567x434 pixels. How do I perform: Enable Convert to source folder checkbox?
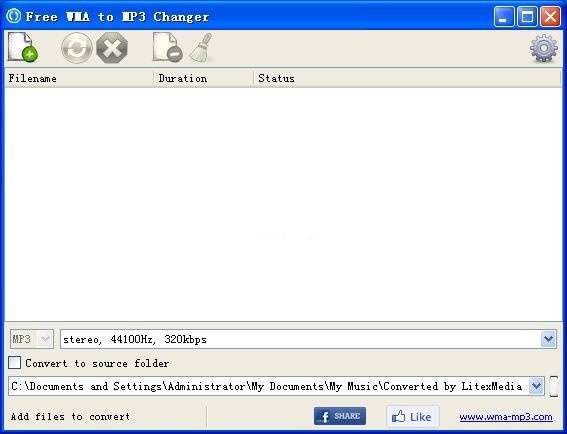tap(14, 363)
